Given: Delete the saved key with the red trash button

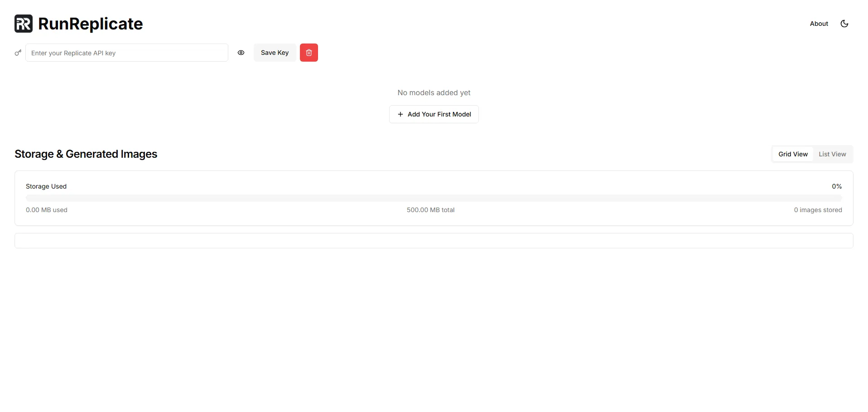Looking at the screenshot, I should 309,53.
